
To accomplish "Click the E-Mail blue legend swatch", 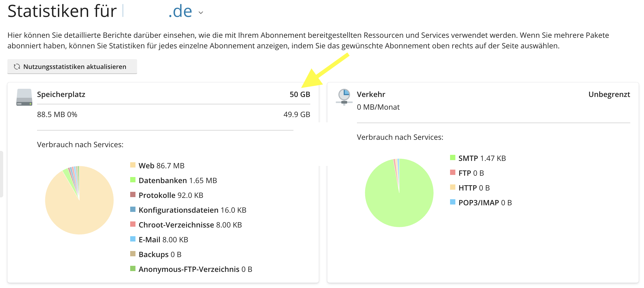I will [133, 239].
